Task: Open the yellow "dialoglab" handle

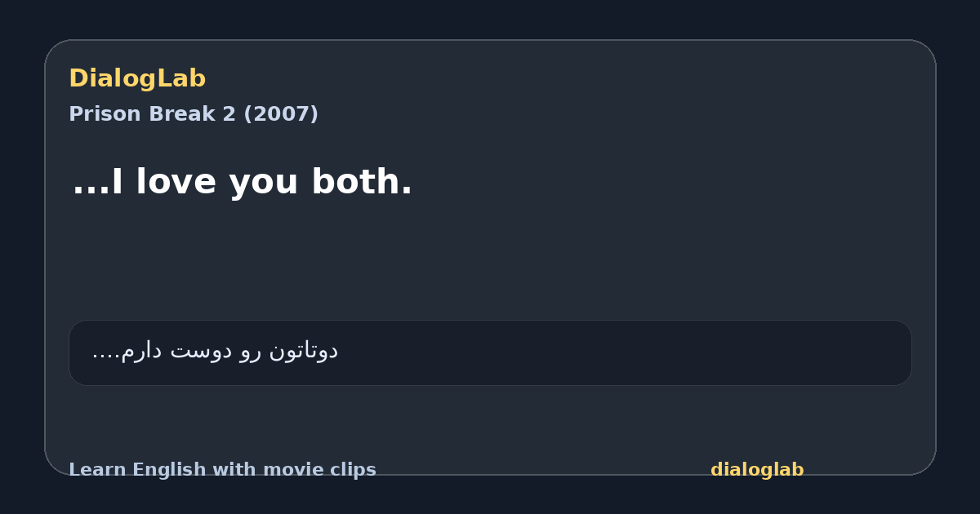Action: pyautogui.click(x=757, y=470)
